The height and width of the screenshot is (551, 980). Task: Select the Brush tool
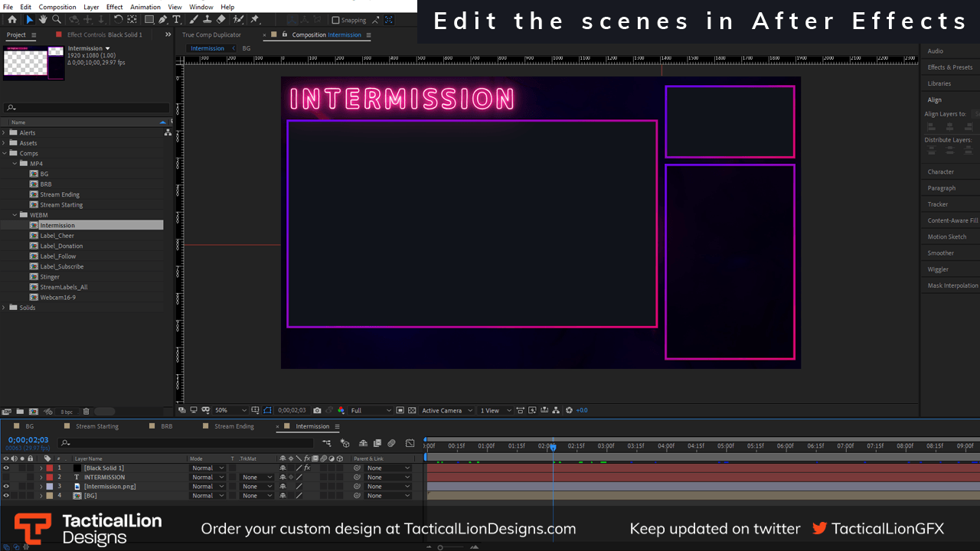coord(194,19)
